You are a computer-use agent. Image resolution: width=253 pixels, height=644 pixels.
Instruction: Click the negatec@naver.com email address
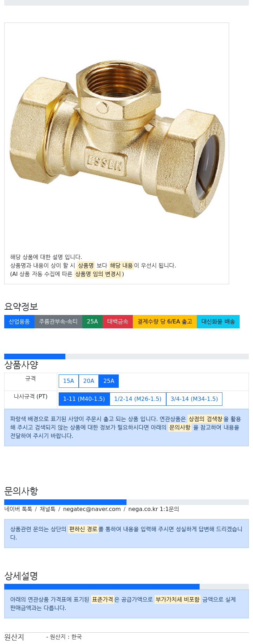(92, 509)
